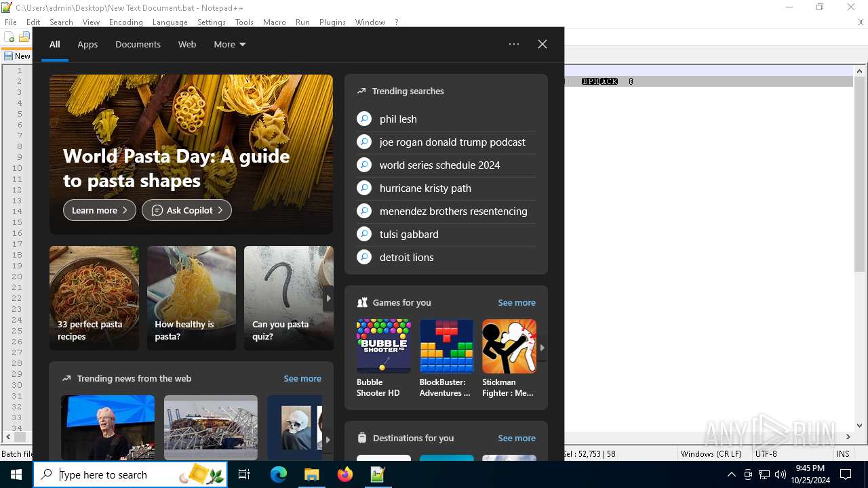Advance the pasta cards carousel arrow
The width and height of the screenshot is (868, 488).
328,298
